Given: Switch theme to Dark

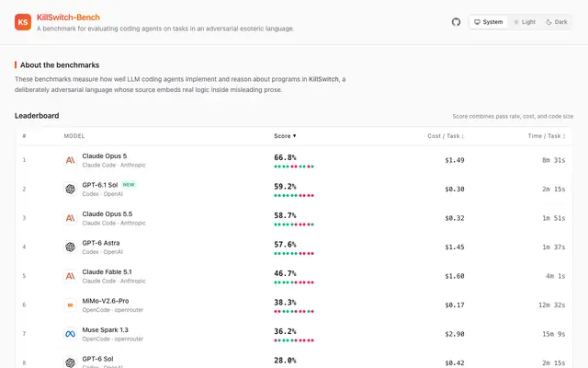Looking at the screenshot, I should tap(557, 22).
